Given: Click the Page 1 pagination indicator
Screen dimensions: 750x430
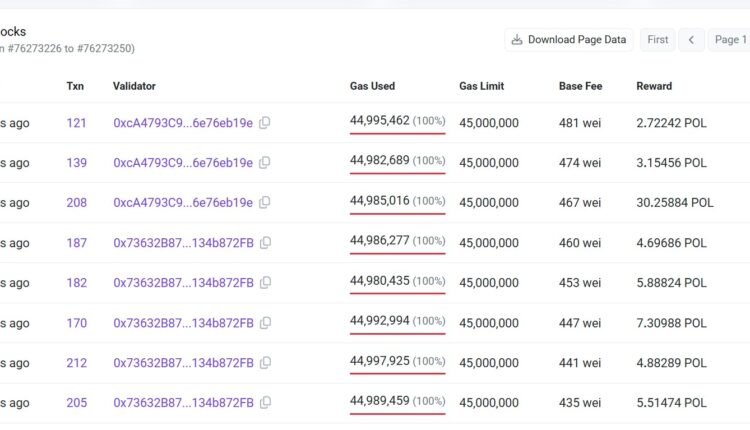Looking at the screenshot, I should (730, 40).
